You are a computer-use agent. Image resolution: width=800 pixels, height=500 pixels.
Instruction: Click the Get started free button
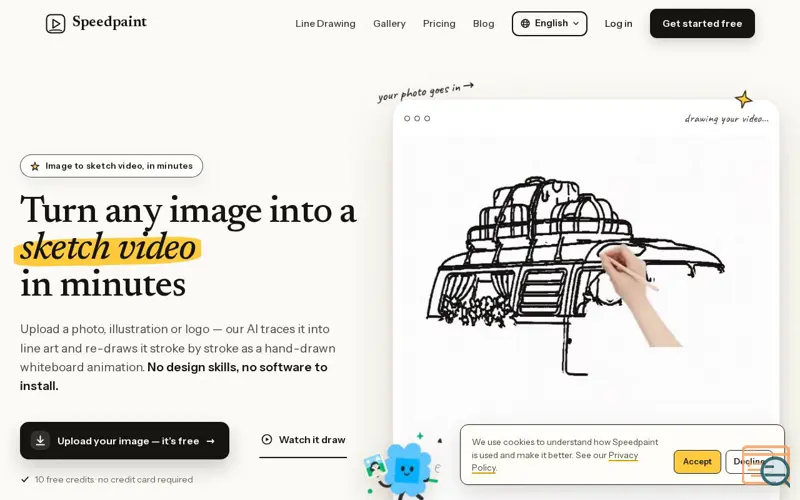(702, 23)
